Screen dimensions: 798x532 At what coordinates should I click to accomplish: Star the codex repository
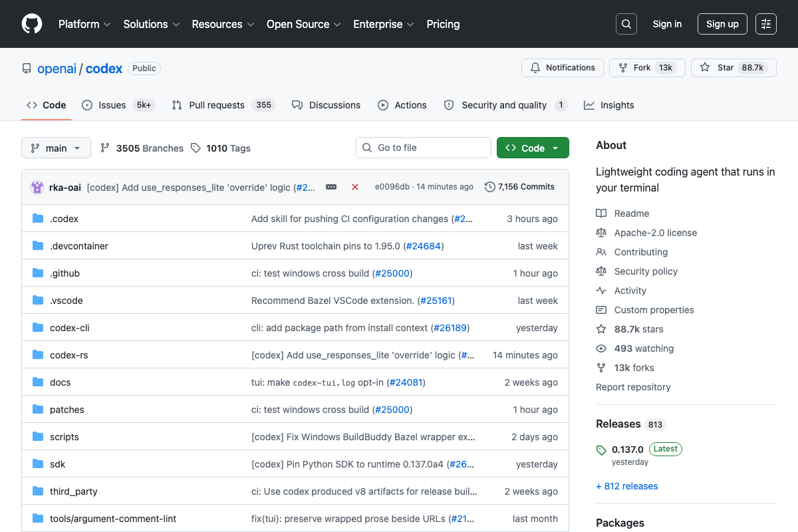point(733,68)
